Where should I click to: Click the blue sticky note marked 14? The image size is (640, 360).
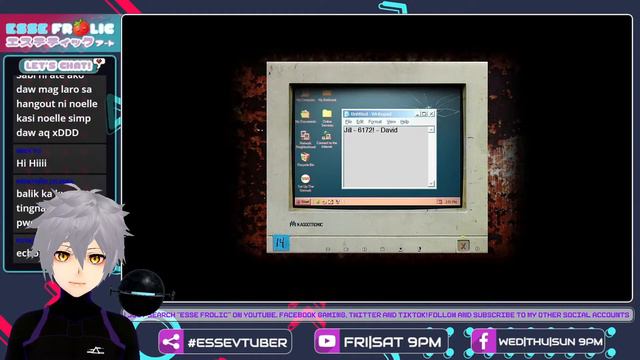click(x=280, y=243)
